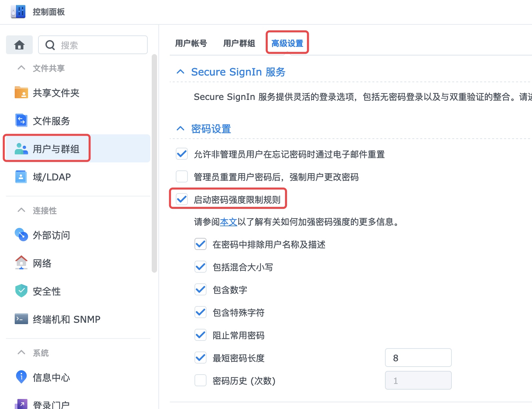Viewport: 532px width, 409px height.
Task: Open the Shared Folder (共享文件夹) icon
Action: pos(21,93)
